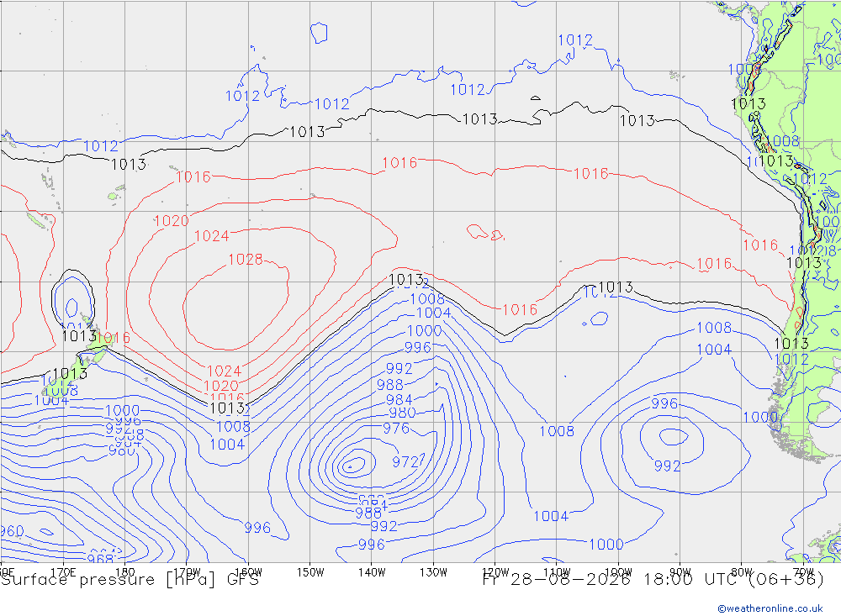
Task: Select the 140W longitude axis label
Action: [x=372, y=572]
